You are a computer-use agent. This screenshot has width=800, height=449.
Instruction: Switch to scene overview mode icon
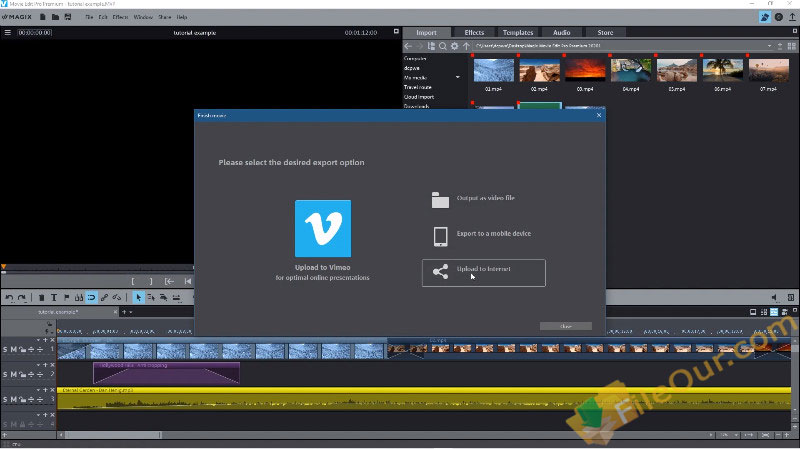(764, 312)
